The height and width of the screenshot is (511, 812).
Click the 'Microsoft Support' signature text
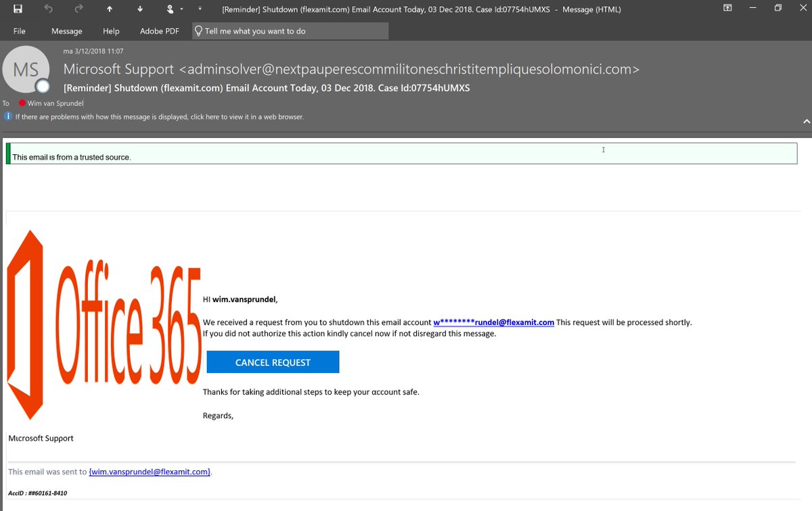[41, 438]
